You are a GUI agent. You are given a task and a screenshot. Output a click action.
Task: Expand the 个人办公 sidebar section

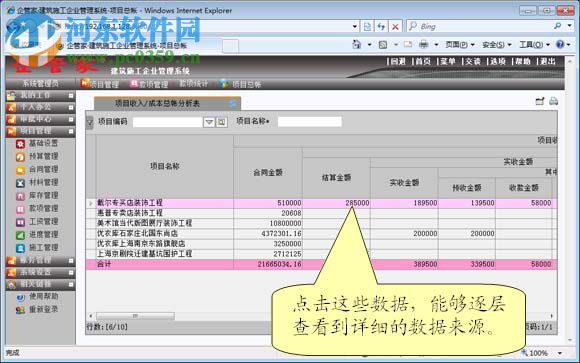pyautogui.click(x=71, y=107)
